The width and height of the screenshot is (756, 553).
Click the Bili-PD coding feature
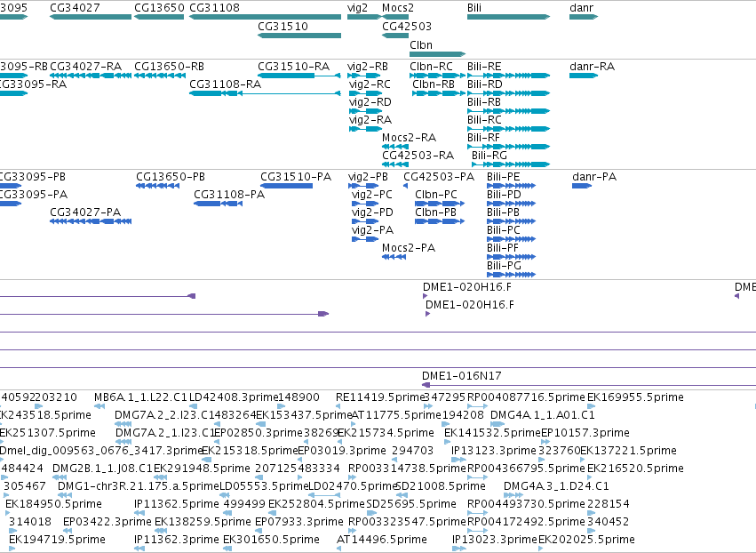511,204
